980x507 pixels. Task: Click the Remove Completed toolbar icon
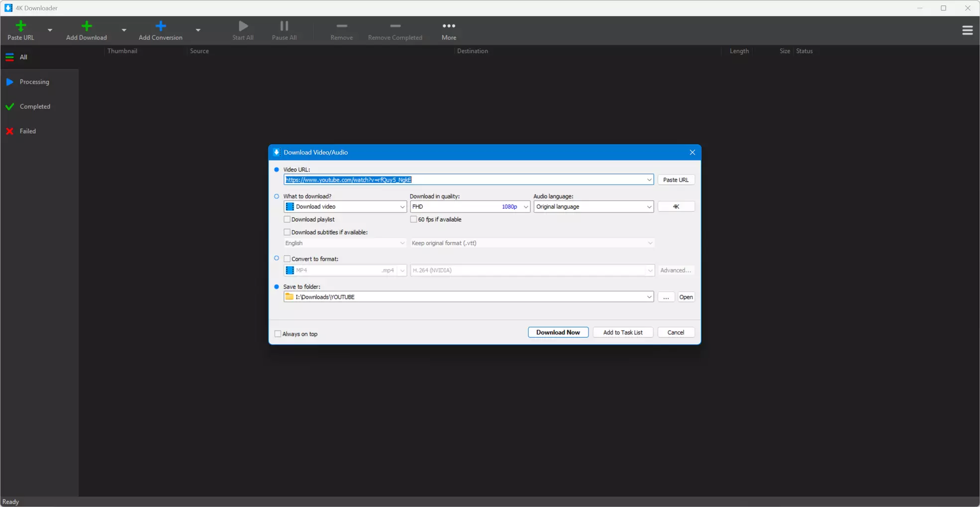coord(395,26)
